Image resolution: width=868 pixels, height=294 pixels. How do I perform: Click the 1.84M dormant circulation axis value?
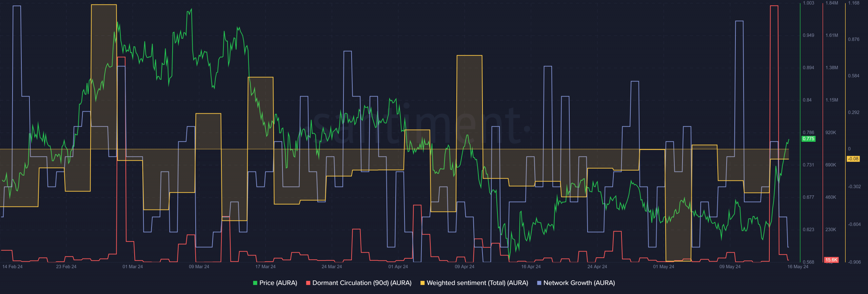(832, 3)
